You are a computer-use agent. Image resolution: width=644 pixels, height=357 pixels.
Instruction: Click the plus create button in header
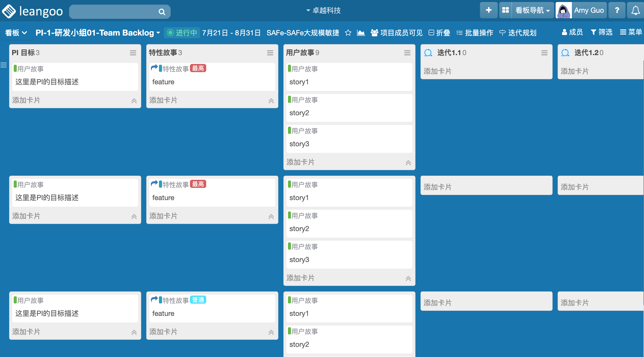(x=489, y=10)
